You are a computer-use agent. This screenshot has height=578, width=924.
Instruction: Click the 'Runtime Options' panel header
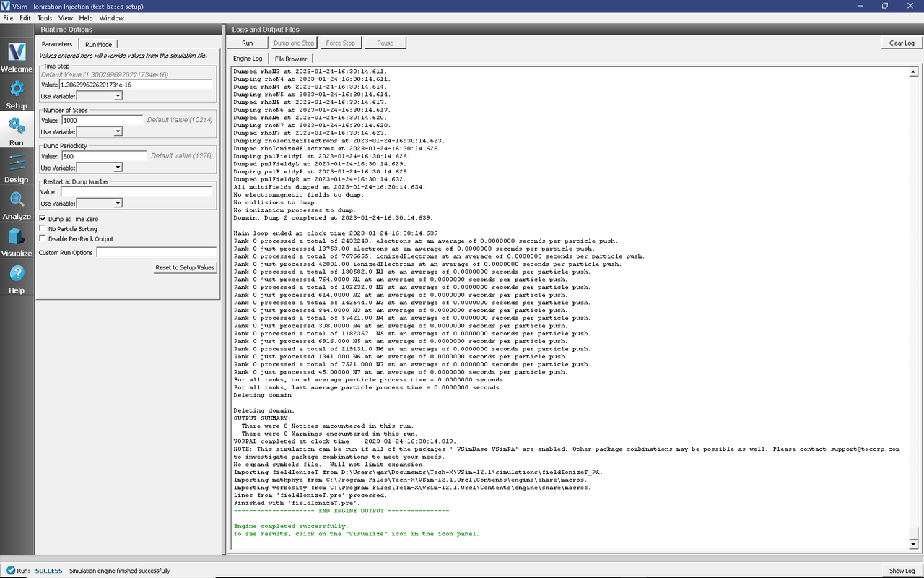66,30
